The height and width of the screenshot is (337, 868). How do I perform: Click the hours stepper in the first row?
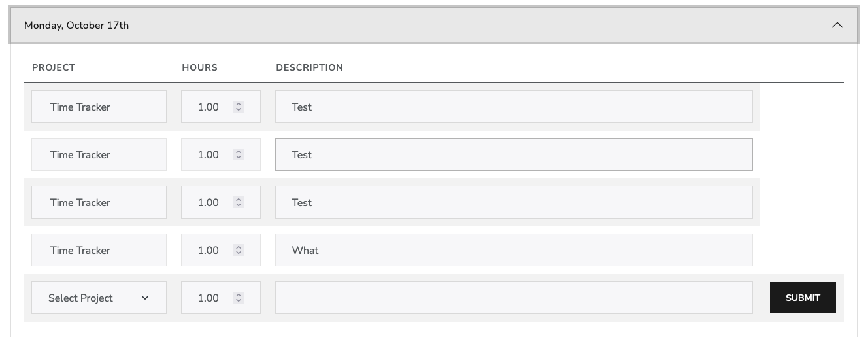pyautogui.click(x=239, y=107)
